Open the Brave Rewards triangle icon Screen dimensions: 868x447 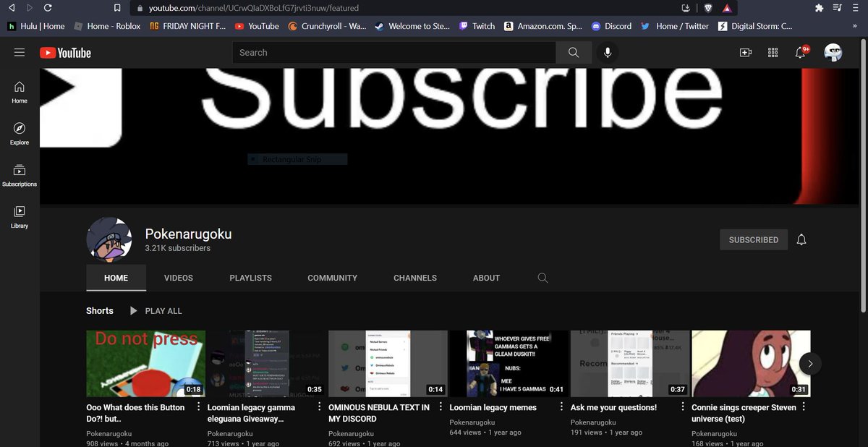727,8
